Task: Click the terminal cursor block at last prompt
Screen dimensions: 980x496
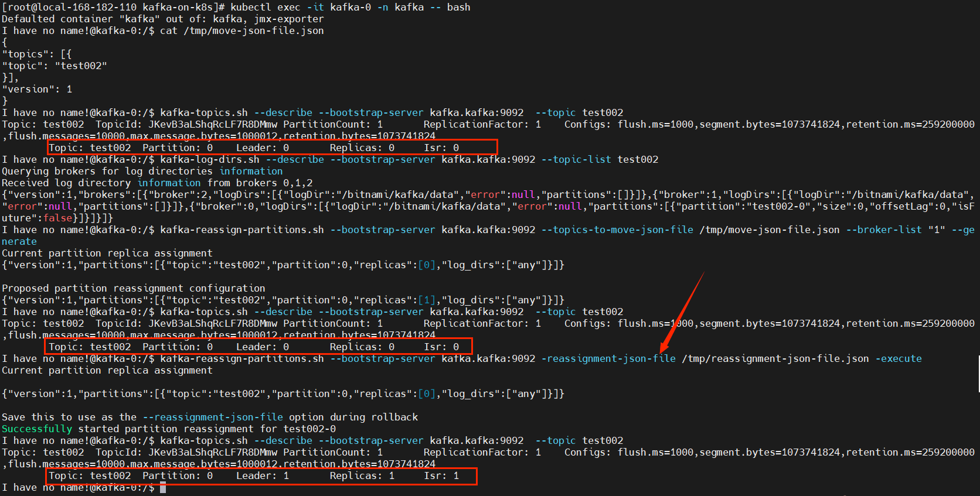Action: tap(163, 487)
